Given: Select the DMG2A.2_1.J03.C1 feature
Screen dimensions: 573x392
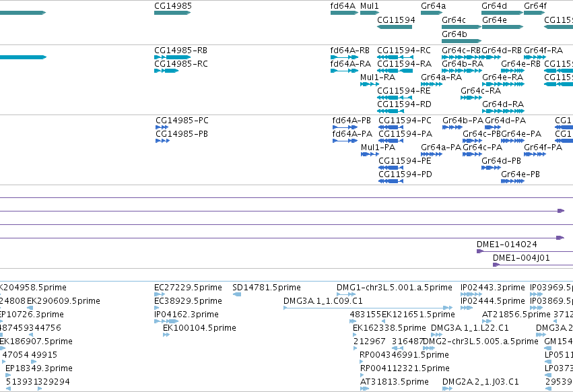Looking at the screenshot, I should point(447,389).
